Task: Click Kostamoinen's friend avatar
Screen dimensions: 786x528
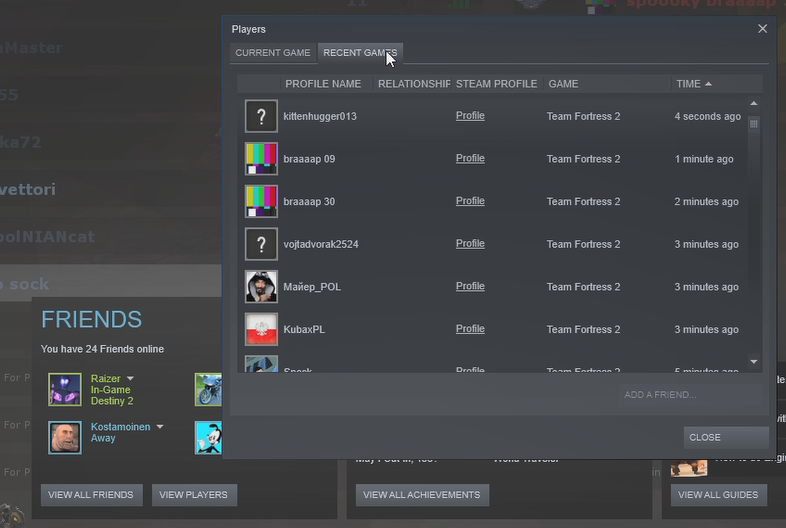Action: click(x=65, y=437)
